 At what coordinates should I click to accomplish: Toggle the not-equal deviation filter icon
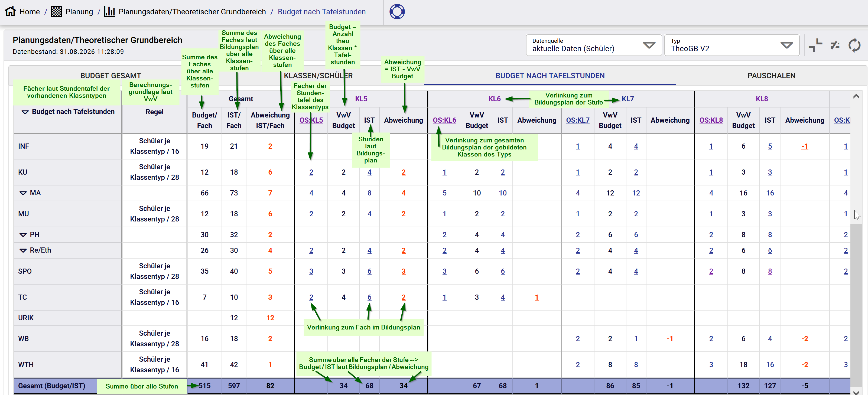835,45
